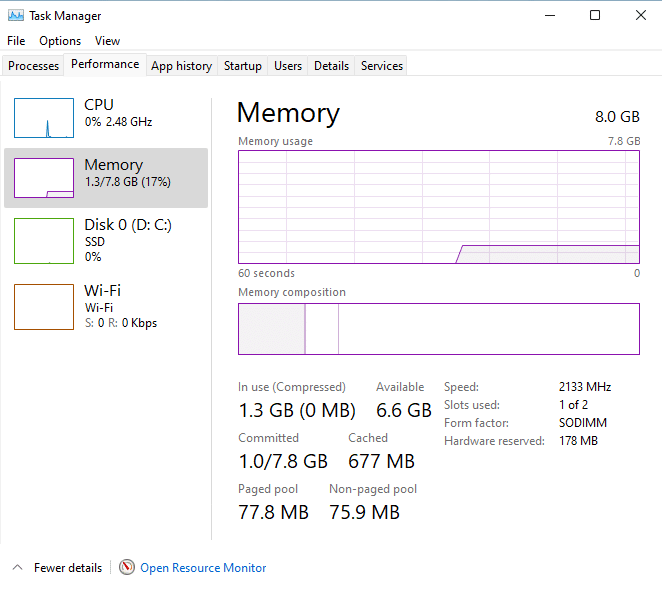Collapse view with Fewer details chevron
This screenshot has height=592, width=662.
coord(17,567)
